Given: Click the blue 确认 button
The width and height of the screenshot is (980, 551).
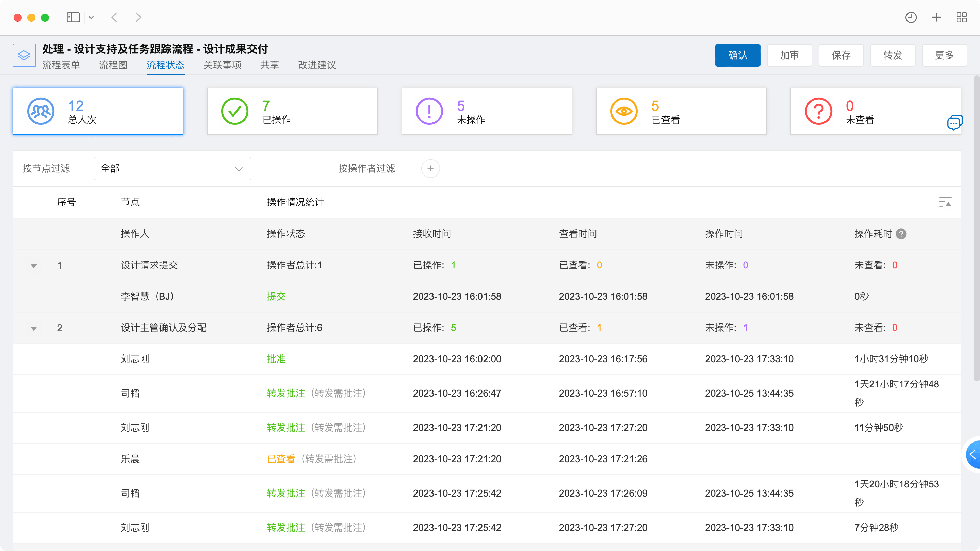Looking at the screenshot, I should point(737,55).
